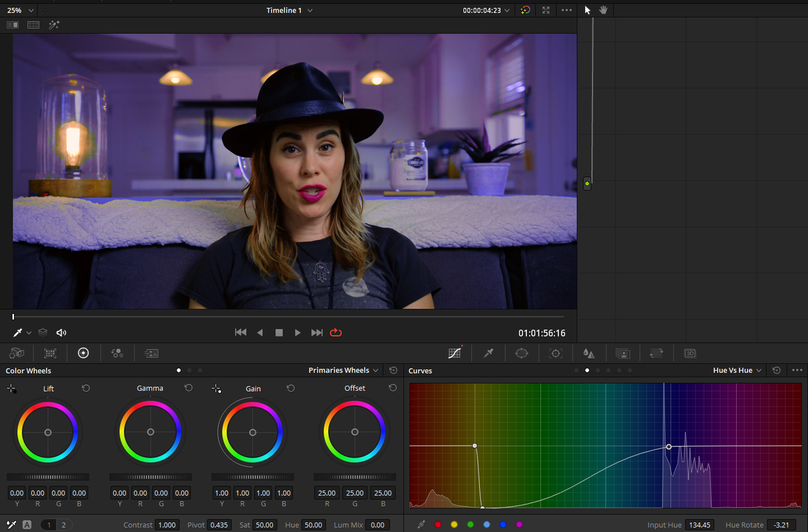
Task: Open the 25% viewer zoom dropdown
Action: pos(21,10)
